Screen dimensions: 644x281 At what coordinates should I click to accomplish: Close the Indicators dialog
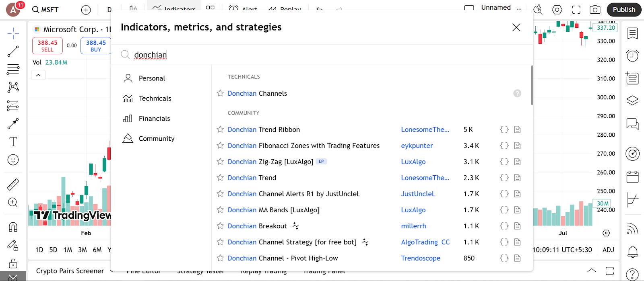coord(516,27)
